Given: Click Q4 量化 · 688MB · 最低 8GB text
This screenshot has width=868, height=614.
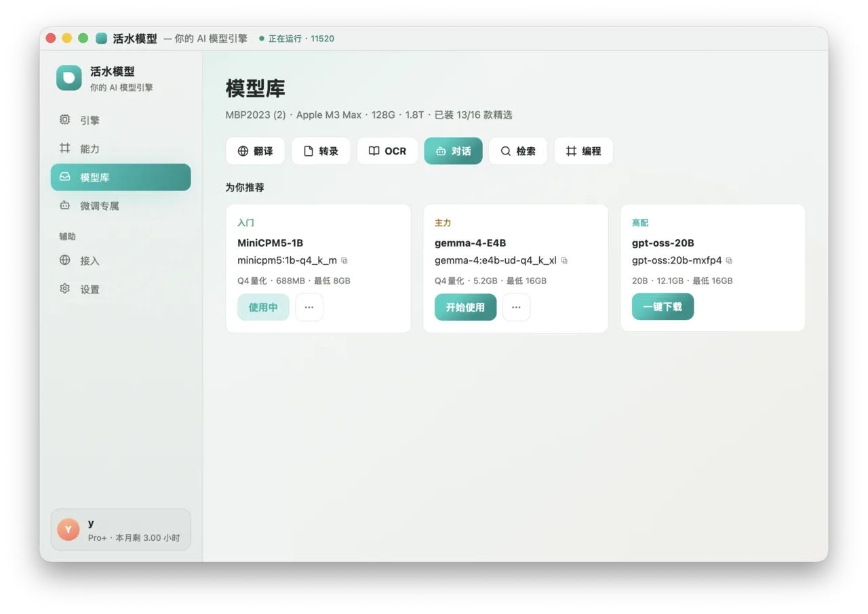Looking at the screenshot, I should tap(294, 281).
